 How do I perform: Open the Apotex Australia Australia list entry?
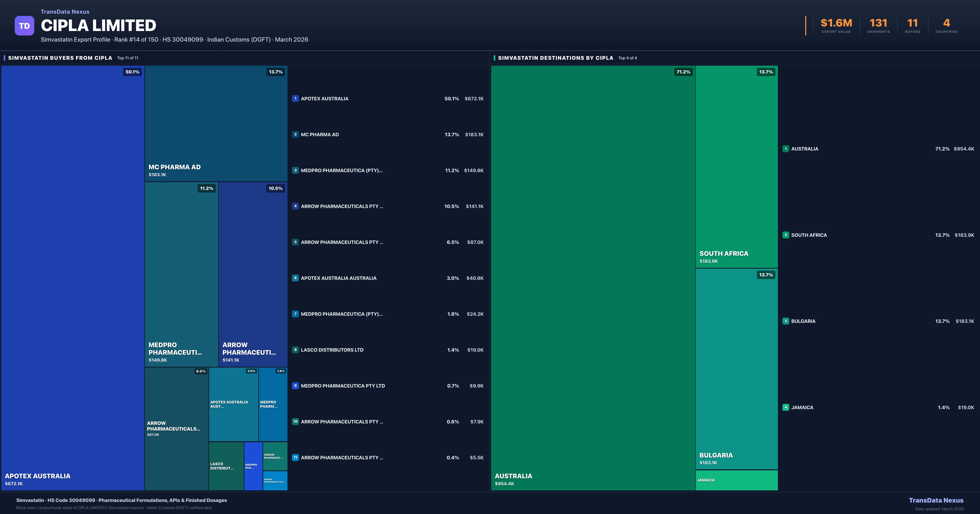(x=339, y=278)
